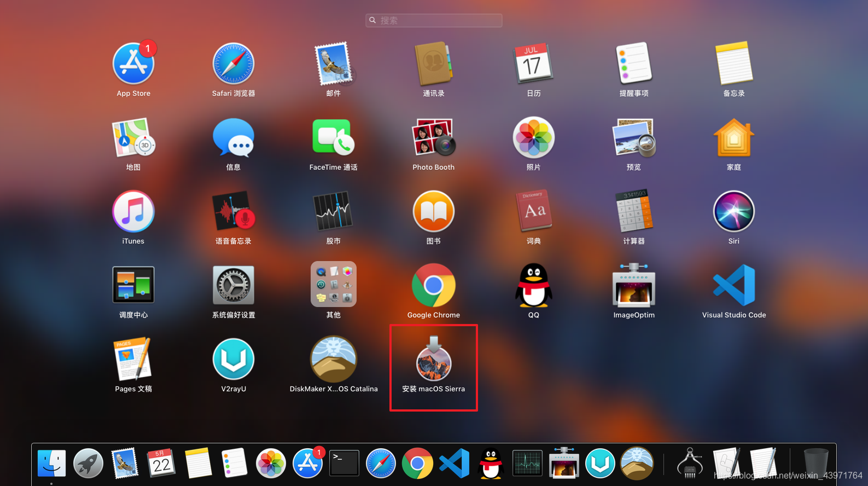Launch 提醒事项 in the Launchpad grid
This screenshot has width=868, height=486.
[x=634, y=63]
